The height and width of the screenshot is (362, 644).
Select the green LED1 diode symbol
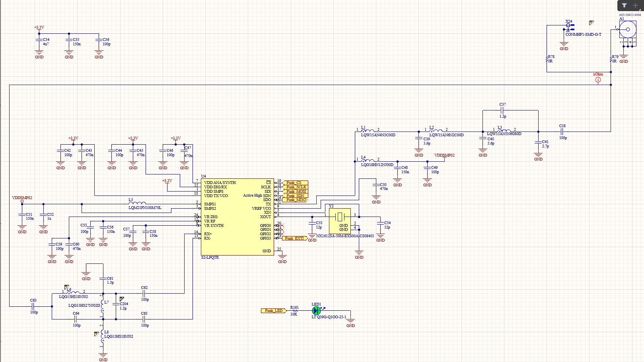pos(316,310)
